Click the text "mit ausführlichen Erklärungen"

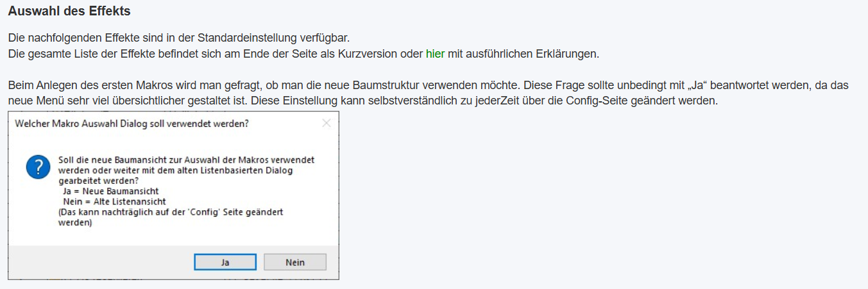(x=523, y=54)
